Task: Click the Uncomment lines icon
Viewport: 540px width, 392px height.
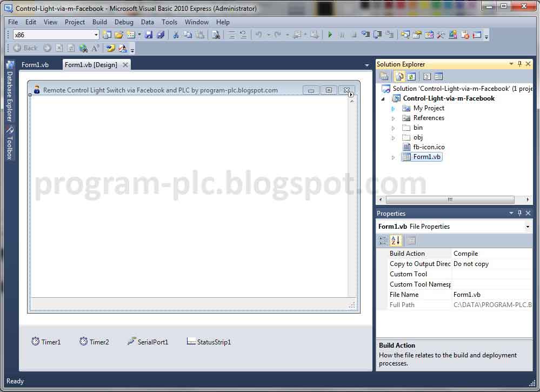Action: (243, 35)
